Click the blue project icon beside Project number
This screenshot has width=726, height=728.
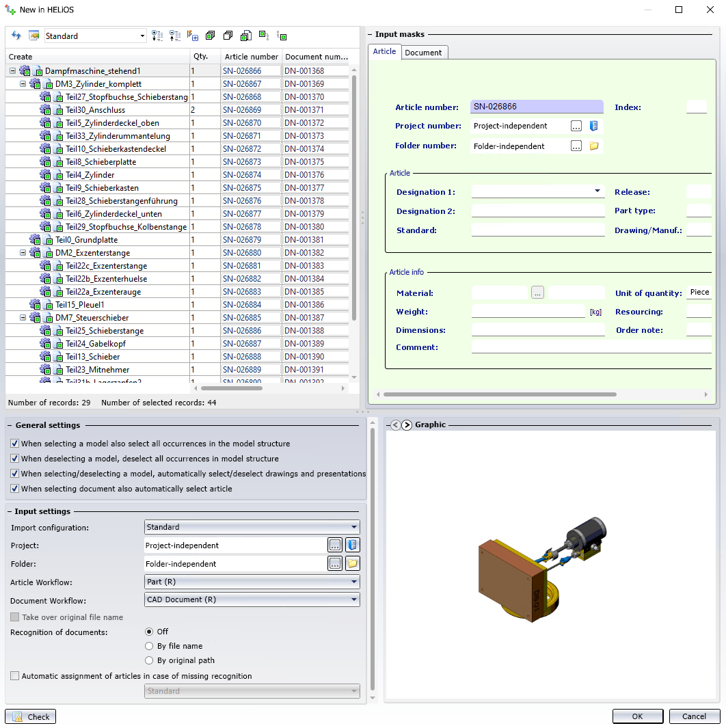point(594,126)
